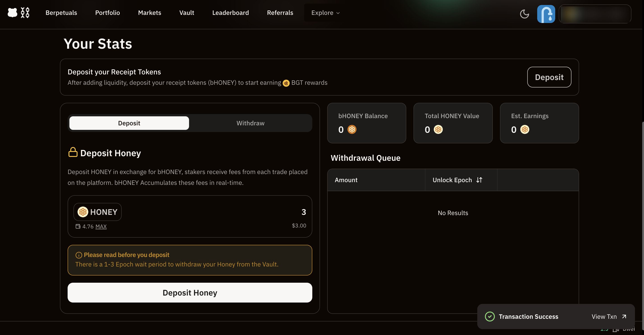644x335 pixels.
Task: Select the Deposit tab toggle
Action: coord(129,123)
